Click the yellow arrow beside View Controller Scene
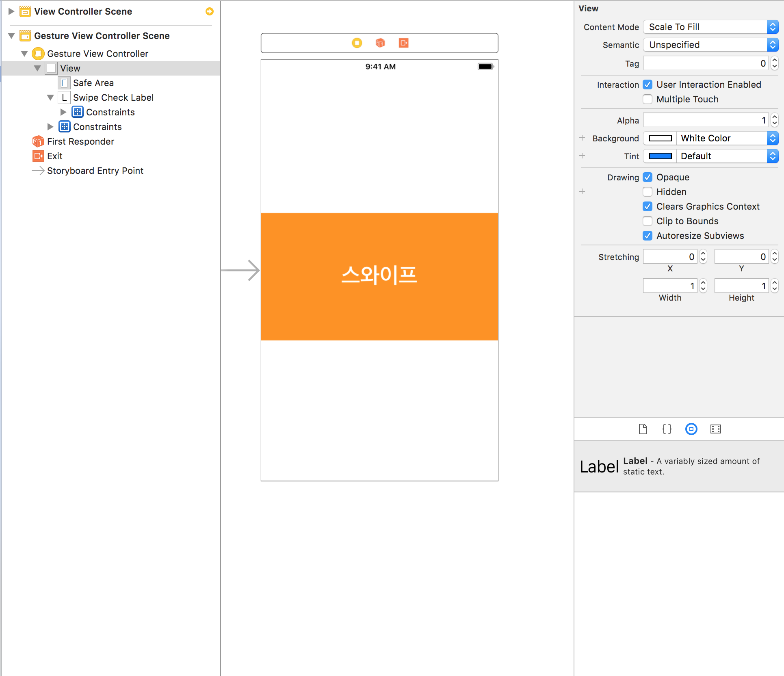 tap(210, 11)
